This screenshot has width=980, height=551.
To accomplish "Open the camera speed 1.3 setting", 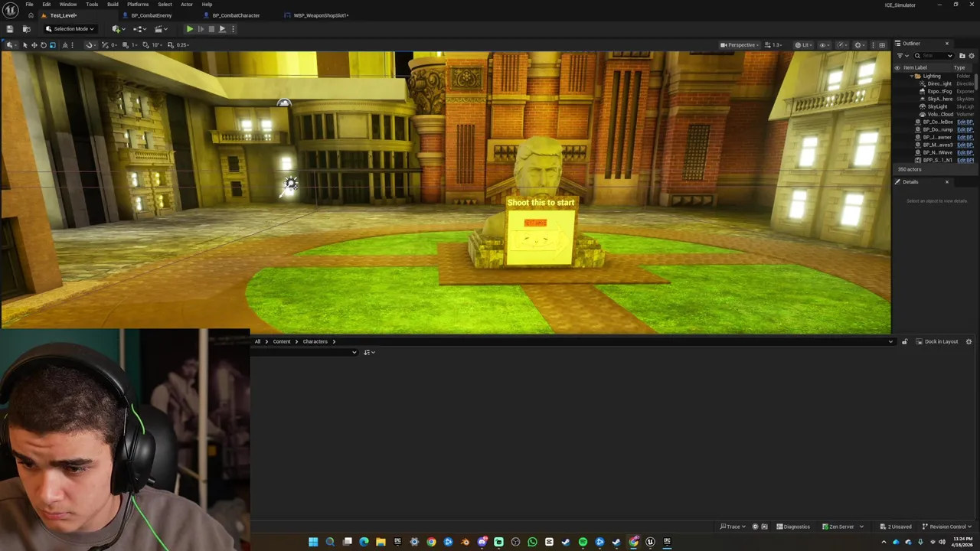I will coord(773,45).
